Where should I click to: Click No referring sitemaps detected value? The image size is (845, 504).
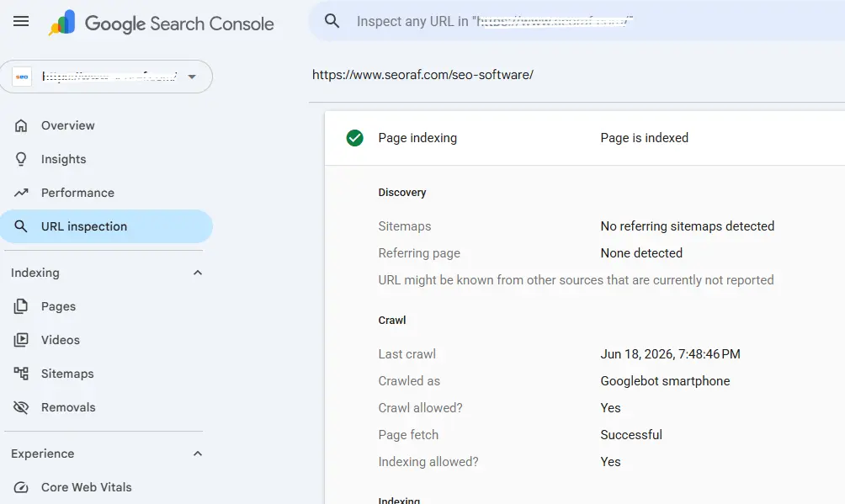(687, 226)
